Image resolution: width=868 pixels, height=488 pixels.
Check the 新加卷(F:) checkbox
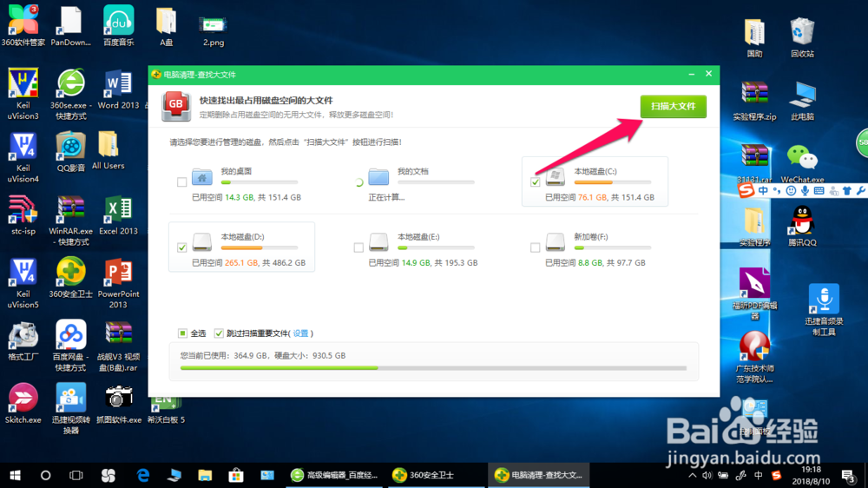coord(535,247)
